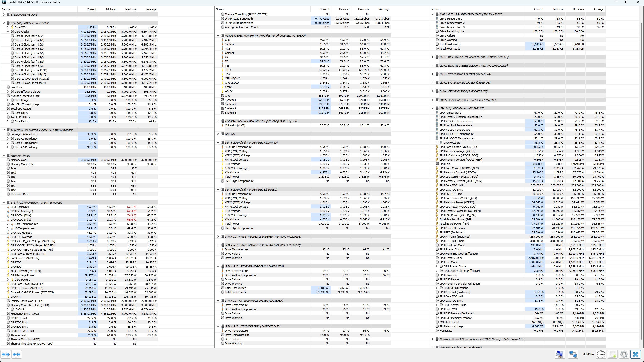Open sensor settings gear icon

click(x=624, y=354)
